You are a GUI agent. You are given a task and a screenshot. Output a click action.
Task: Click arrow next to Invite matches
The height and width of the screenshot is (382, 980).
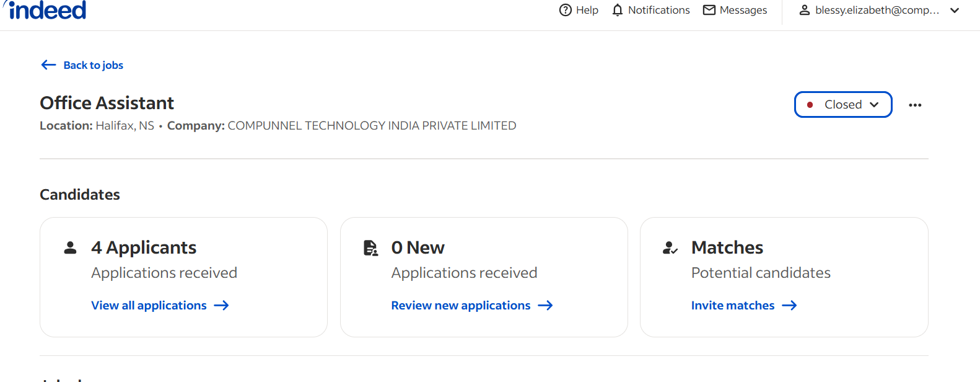789,306
